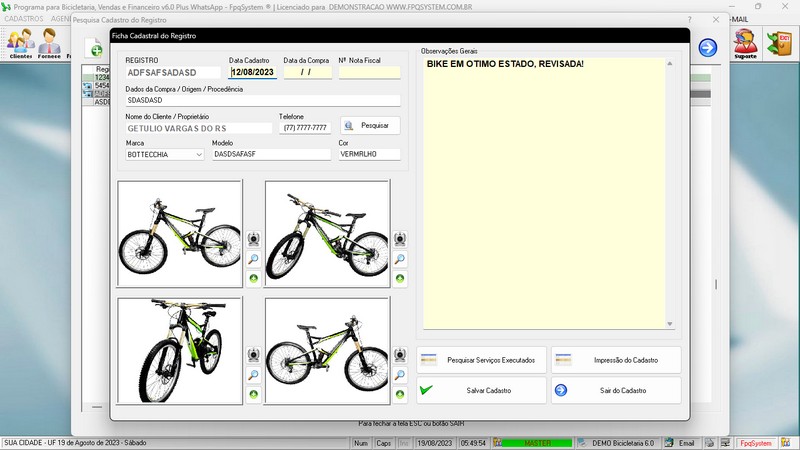Image resolution: width=800 pixels, height=450 pixels.
Task: Click the Nº Nota Fiscal field
Action: click(x=369, y=72)
